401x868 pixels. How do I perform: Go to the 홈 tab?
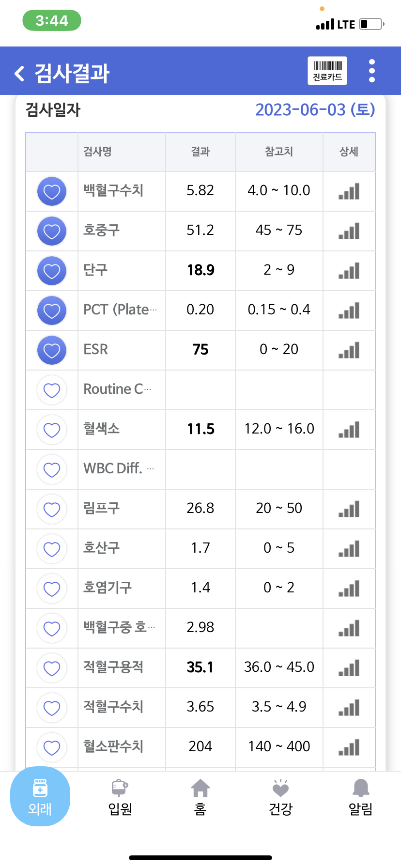200,798
